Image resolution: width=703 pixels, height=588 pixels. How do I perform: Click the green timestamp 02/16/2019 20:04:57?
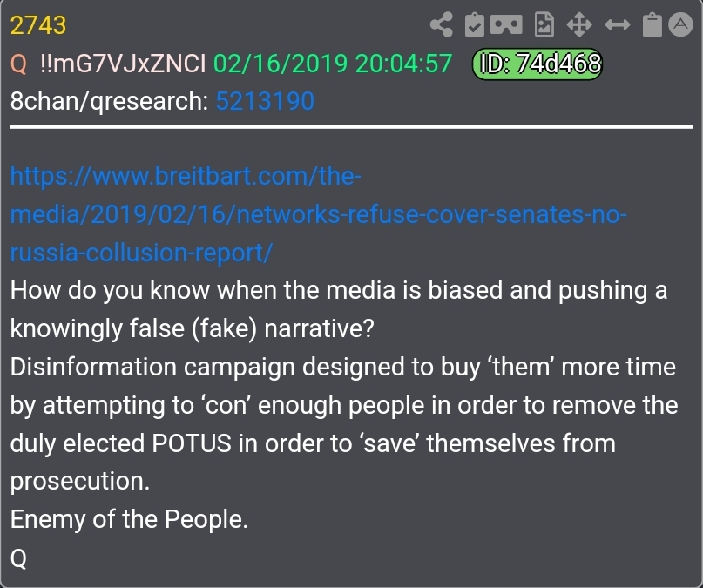pos(332,64)
